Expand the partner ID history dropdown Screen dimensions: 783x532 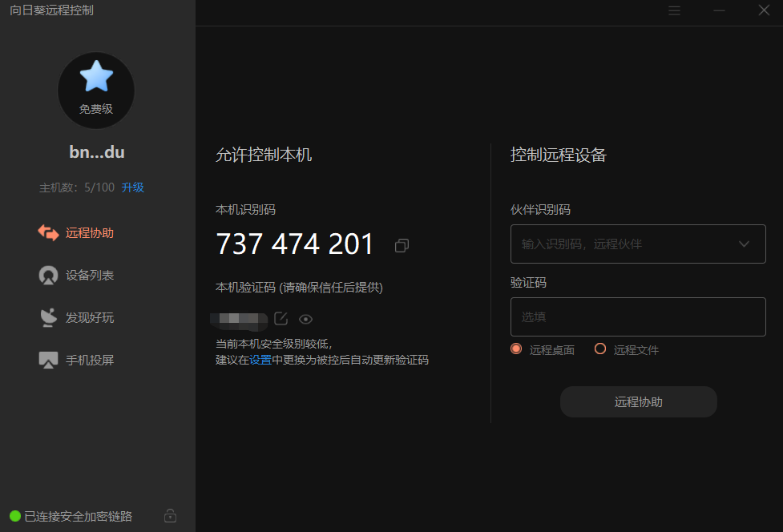[744, 244]
